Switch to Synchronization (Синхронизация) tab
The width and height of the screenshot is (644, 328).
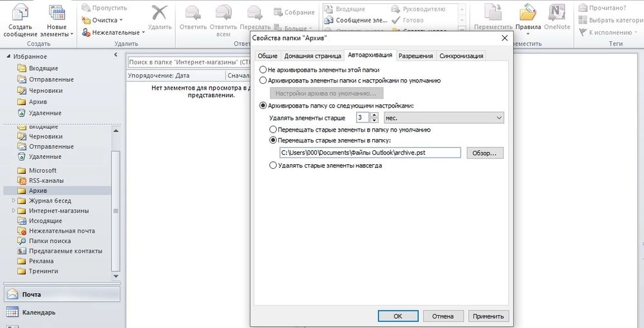click(x=461, y=56)
